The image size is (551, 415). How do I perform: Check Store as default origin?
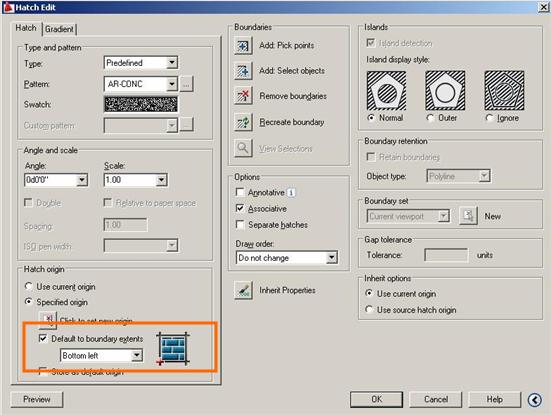tap(43, 371)
